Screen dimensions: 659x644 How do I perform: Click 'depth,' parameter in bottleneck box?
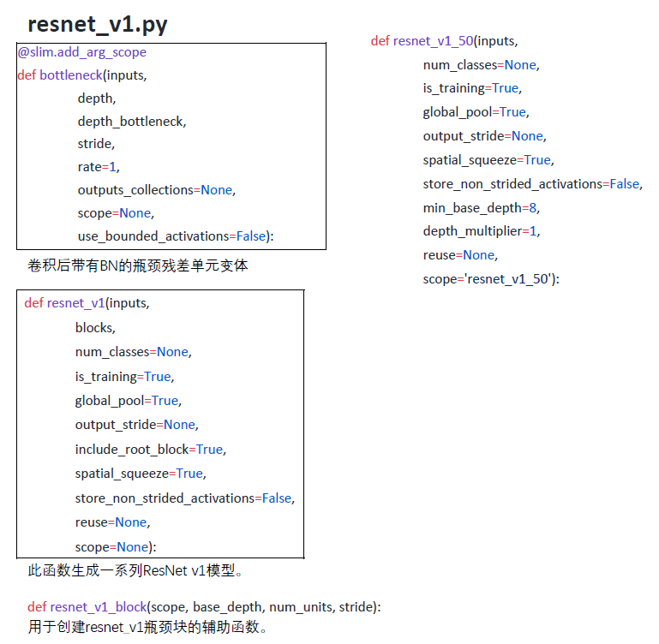(x=97, y=98)
